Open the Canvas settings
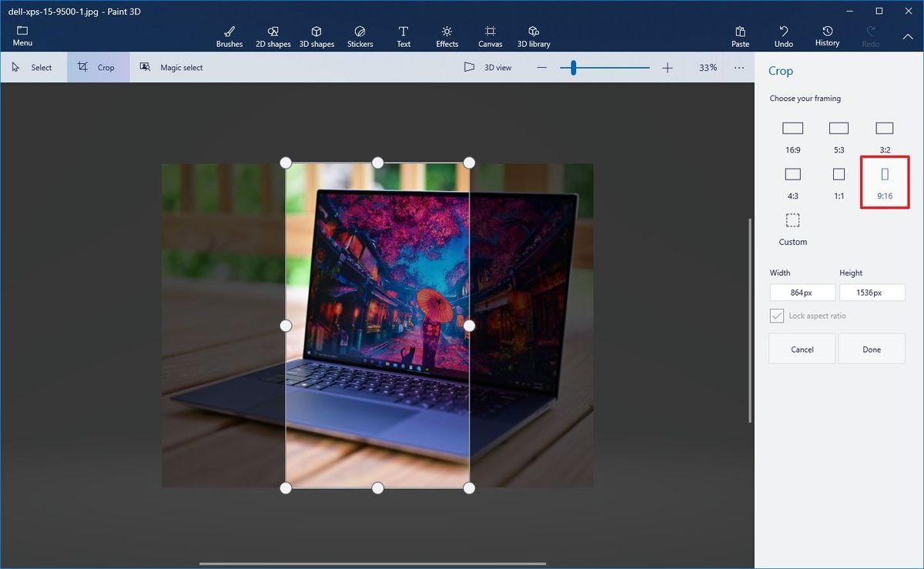 coord(490,35)
